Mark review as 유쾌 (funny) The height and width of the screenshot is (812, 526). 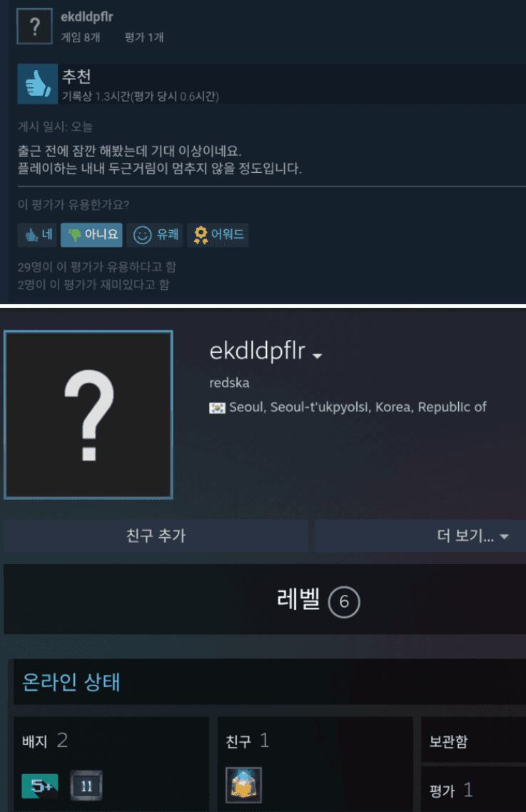click(154, 234)
